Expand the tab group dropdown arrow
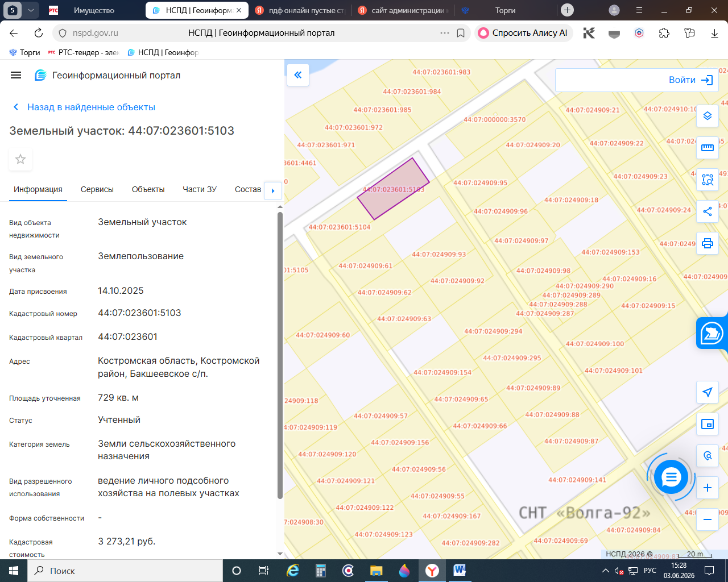The image size is (728, 582). [x=31, y=10]
